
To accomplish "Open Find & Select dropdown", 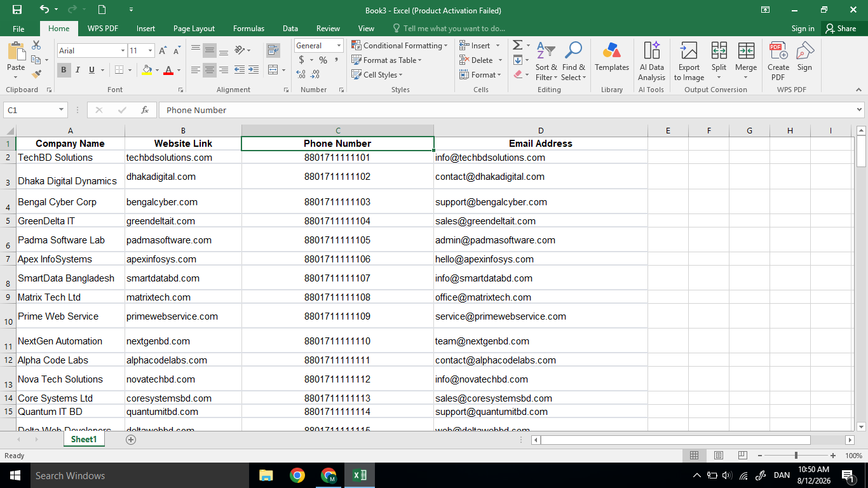I will pos(573,61).
